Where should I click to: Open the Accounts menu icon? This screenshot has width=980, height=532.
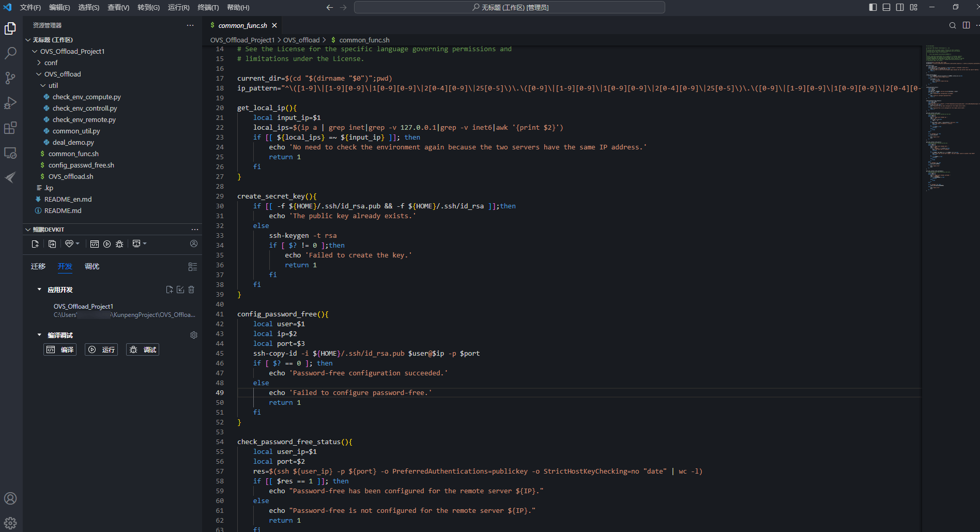(10, 498)
